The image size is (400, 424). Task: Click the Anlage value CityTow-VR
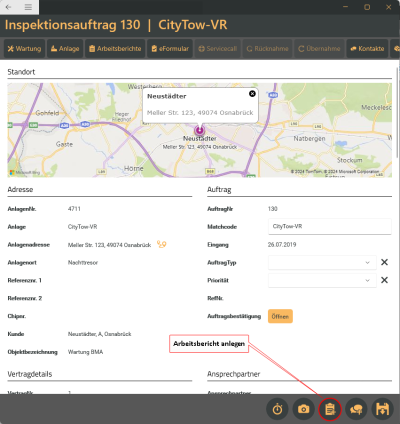click(83, 227)
